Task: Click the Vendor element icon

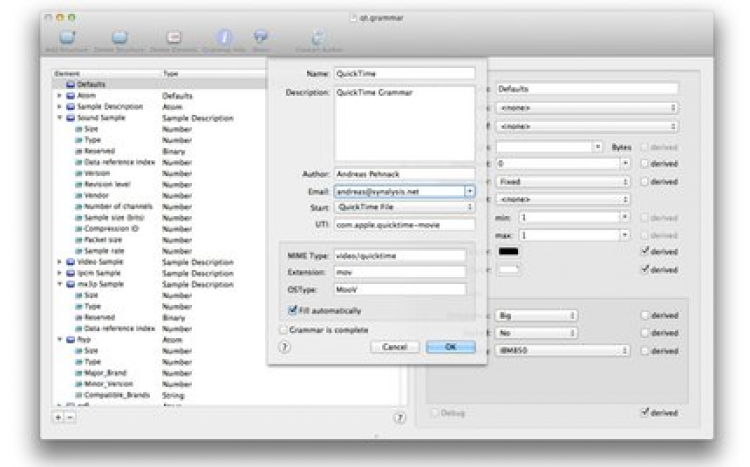Action: 78,195
